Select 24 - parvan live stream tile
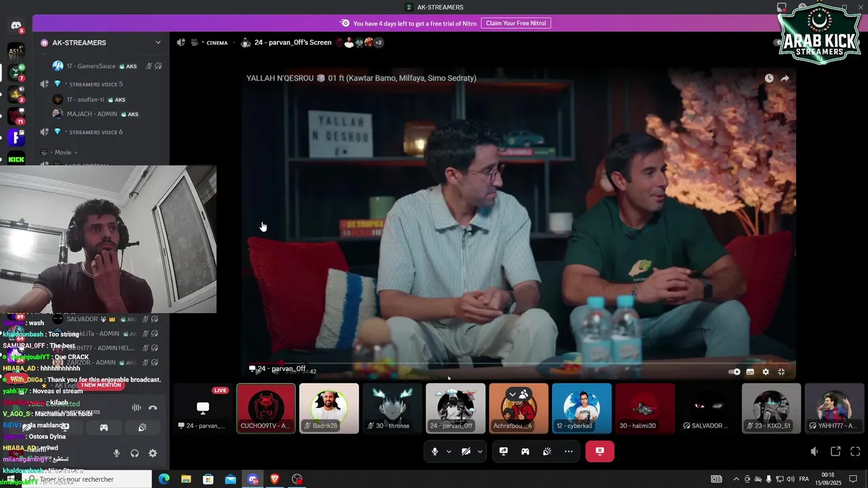Viewport: 868px width, 488px height. (x=203, y=408)
